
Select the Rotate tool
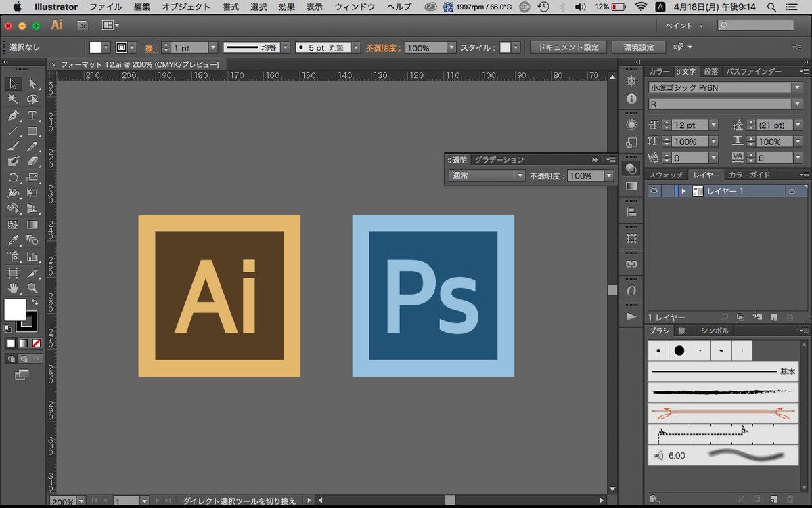[13, 178]
